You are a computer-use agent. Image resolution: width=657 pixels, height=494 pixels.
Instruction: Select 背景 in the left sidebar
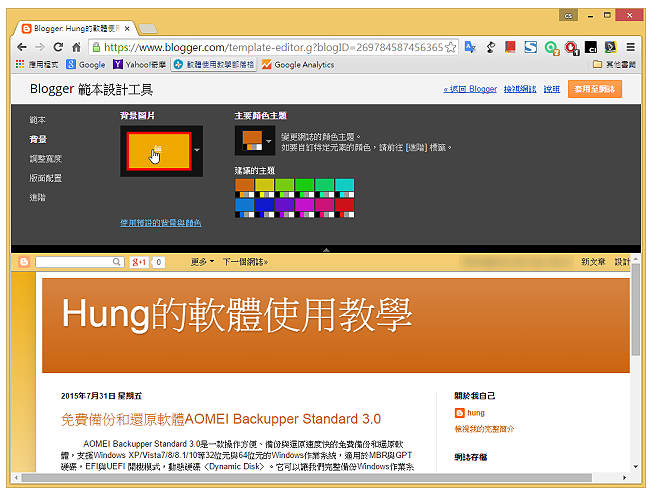click(38, 139)
